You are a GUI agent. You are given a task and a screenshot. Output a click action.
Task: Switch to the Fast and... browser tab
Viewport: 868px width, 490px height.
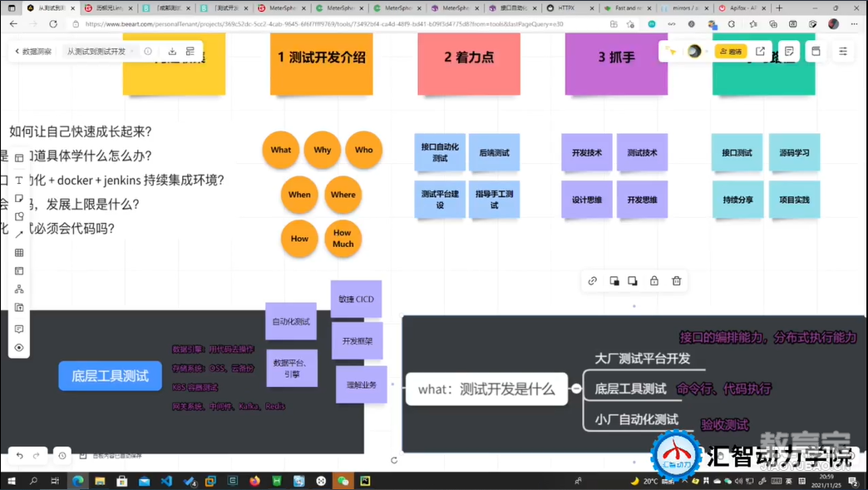[x=628, y=8]
